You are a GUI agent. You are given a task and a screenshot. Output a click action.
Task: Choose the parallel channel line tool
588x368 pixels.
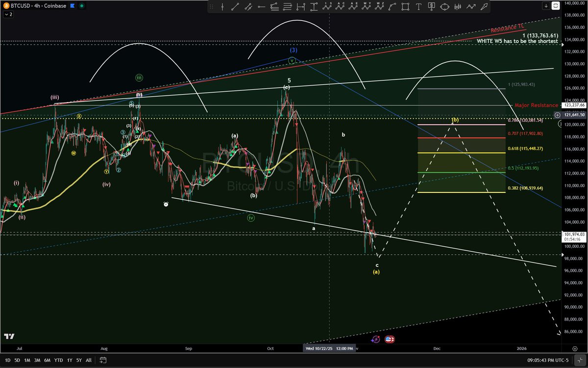[248, 7]
